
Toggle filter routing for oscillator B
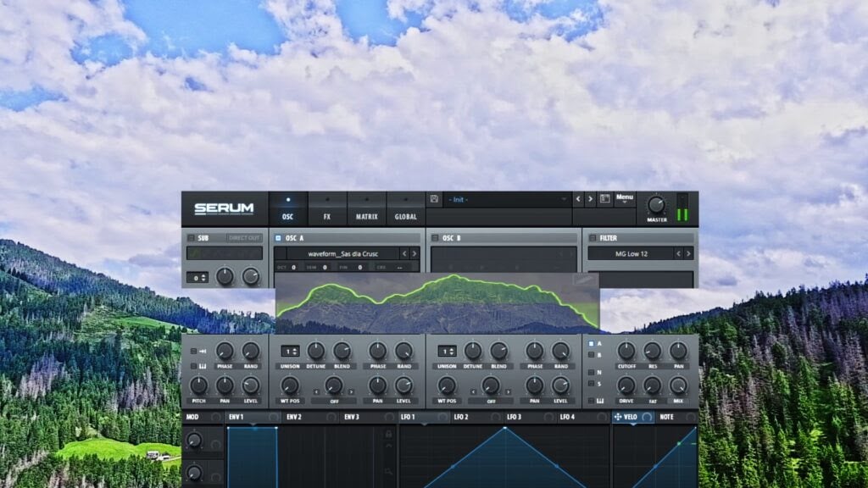point(590,355)
